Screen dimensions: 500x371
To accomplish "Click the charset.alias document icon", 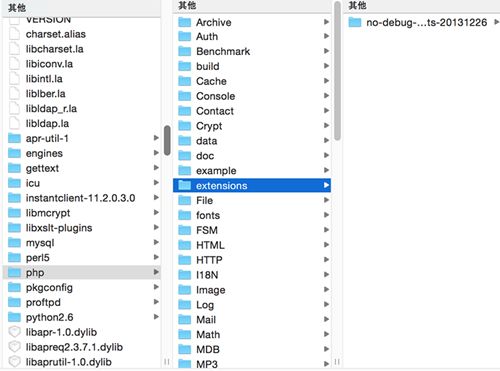I will click(x=14, y=34).
